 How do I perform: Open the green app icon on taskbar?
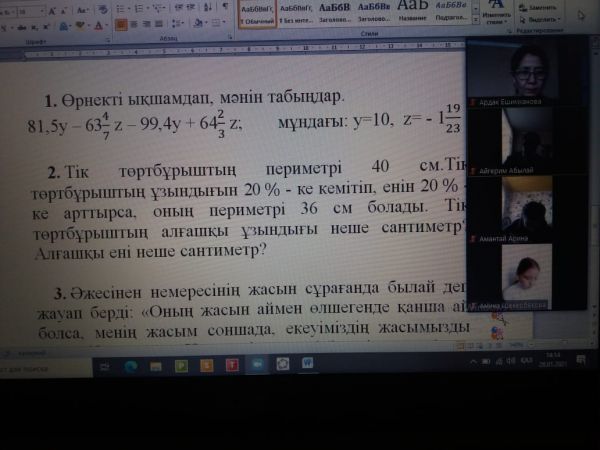180,366
